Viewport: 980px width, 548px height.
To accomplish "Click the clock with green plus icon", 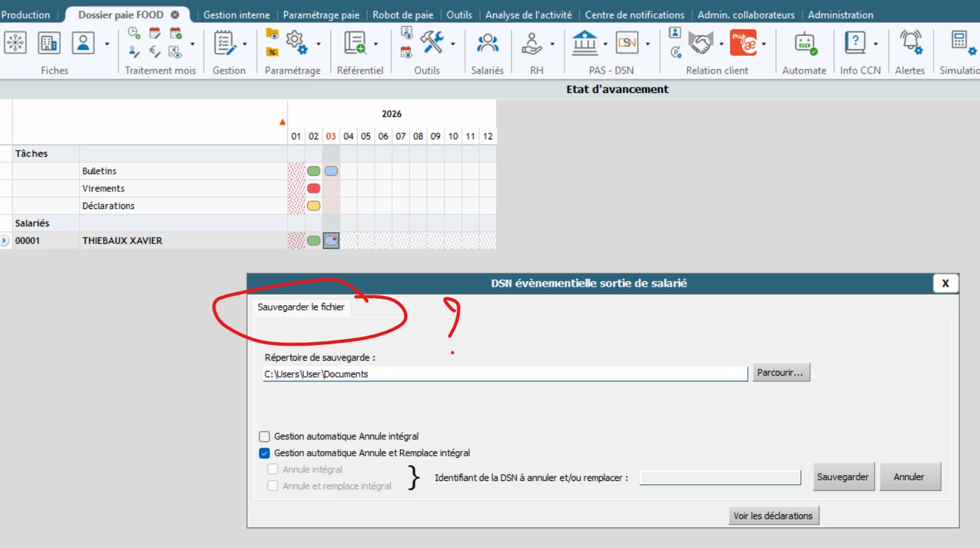I will pyautogui.click(x=134, y=33).
